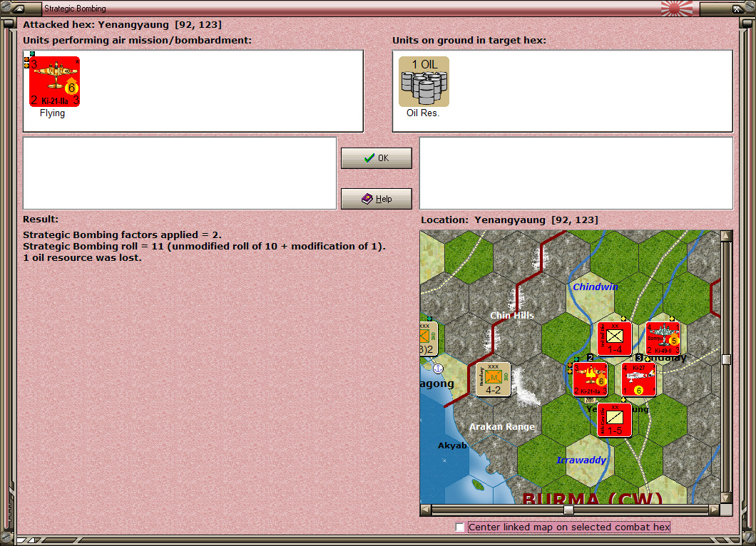756x546 pixels.
Task: Click the partially visible tan corps counter
Action: [429, 339]
